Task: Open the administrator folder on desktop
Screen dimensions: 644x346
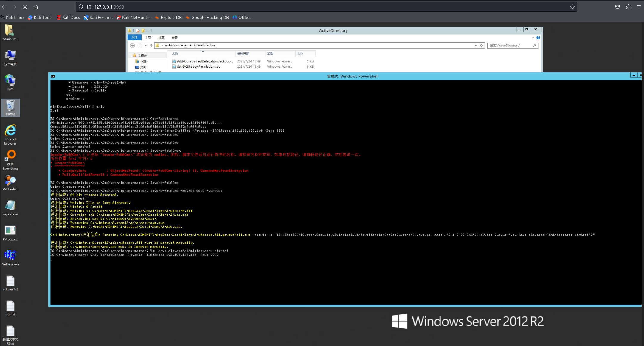Action: click(x=10, y=32)
